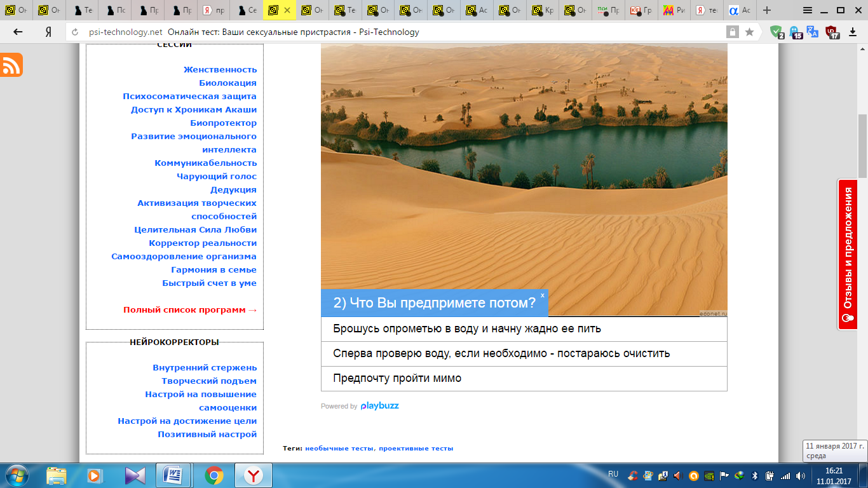Open the ghost extension with badge 15
Screen dimensions: 868x488
click(795, 32)
